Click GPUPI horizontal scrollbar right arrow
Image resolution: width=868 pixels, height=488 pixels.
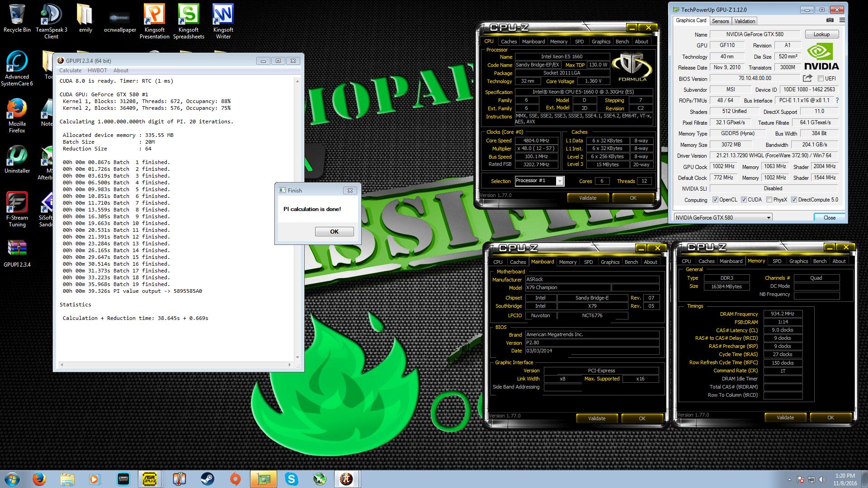click(290, 365)
